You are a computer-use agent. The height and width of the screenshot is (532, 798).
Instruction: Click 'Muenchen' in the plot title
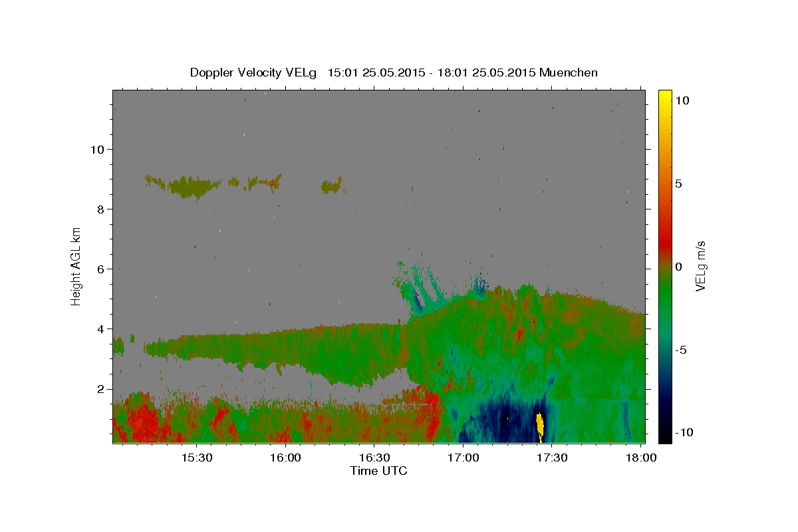[569, 72]
